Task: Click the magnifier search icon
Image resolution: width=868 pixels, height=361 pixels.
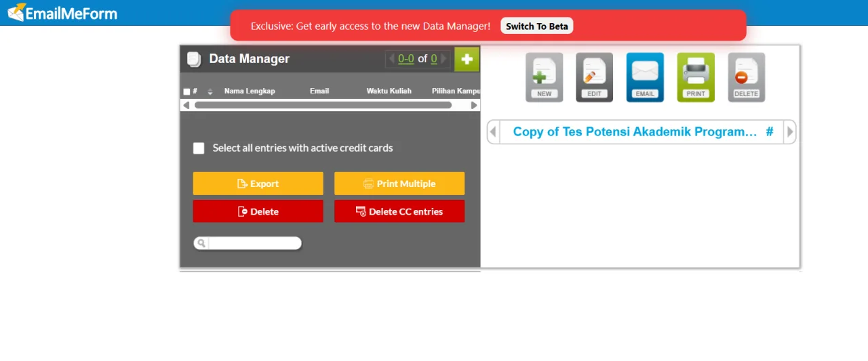Action: (201, 243)
